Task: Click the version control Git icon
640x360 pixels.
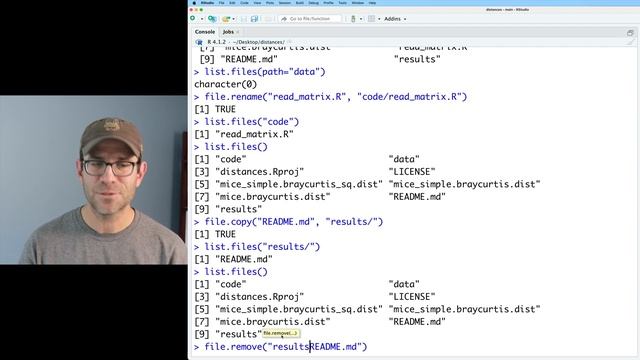Action: pos(353,19)
